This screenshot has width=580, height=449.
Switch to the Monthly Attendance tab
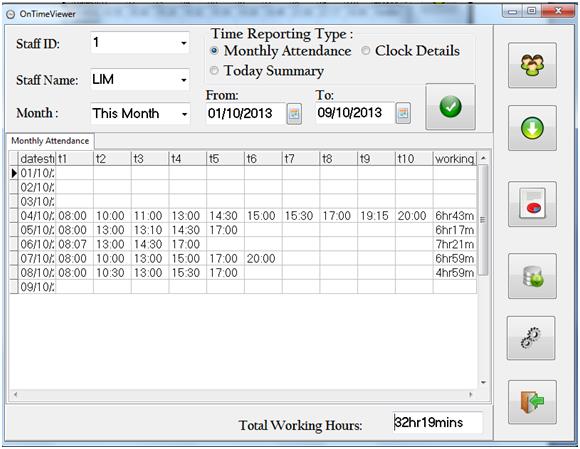point(50,141)
